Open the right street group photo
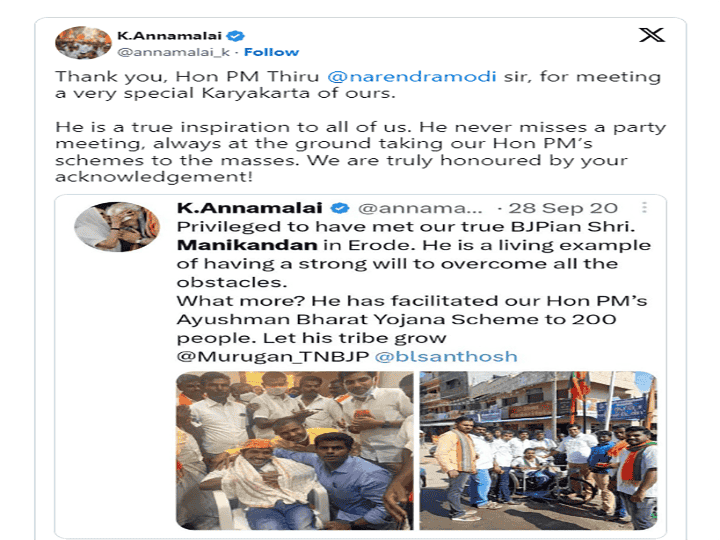Viewport: 720px width, 540px height. [x=538, y=450]
